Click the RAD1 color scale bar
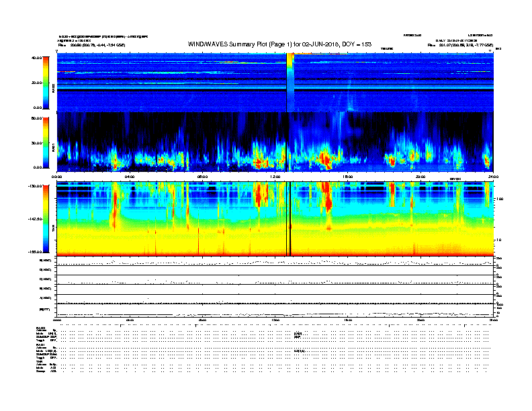Image resolution: width=532 pixels, height=411 pixels. pos(46,142)
